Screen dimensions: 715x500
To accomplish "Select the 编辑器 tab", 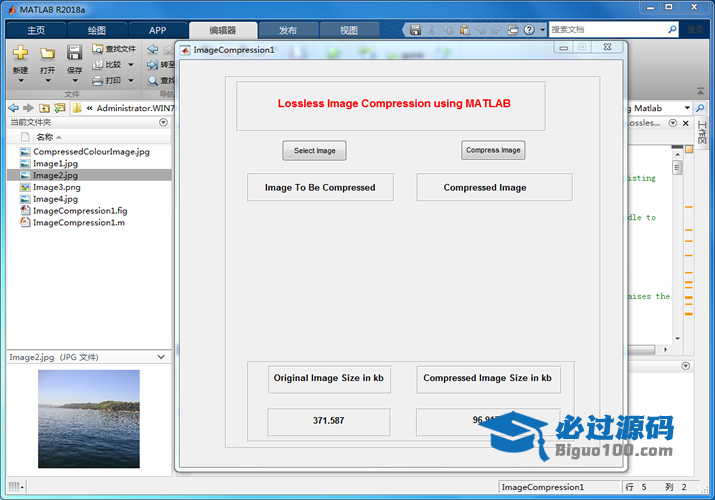I will coord(223,30).
